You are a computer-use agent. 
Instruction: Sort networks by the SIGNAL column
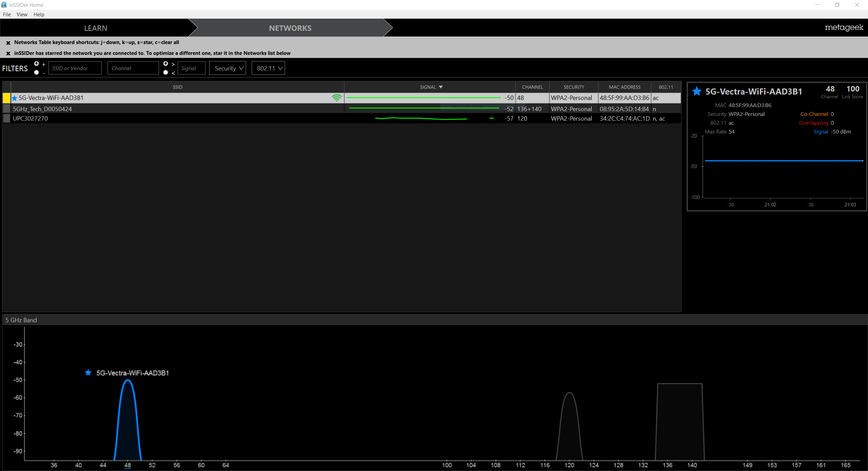pos(430,87)
